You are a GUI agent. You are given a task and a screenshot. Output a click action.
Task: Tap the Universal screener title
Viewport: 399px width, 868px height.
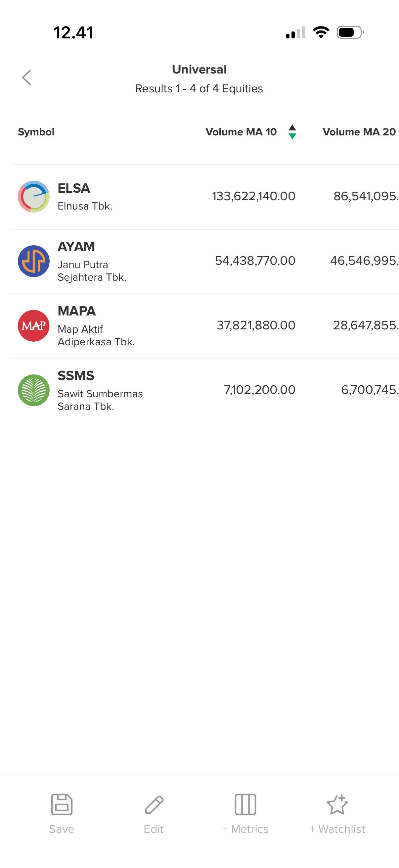tap(199, 70)
